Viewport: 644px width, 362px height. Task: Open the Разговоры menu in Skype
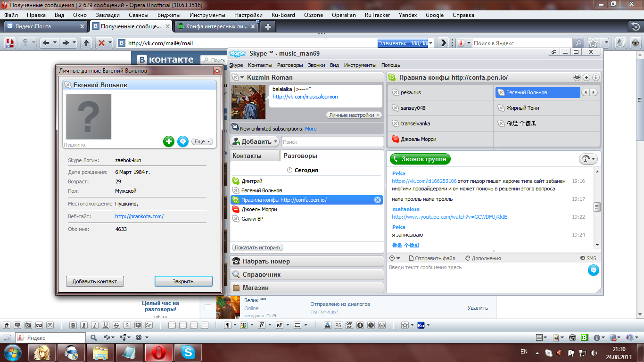coord(290,65)
